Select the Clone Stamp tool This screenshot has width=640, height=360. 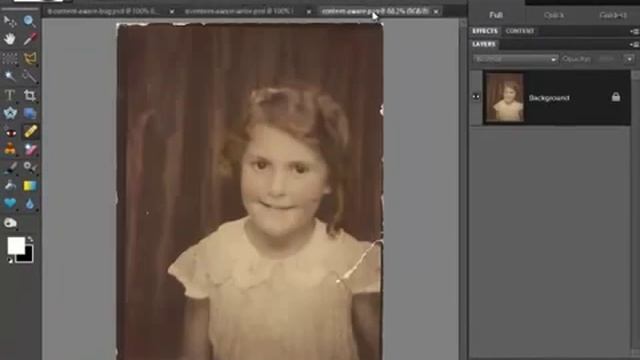click(10, 149)
